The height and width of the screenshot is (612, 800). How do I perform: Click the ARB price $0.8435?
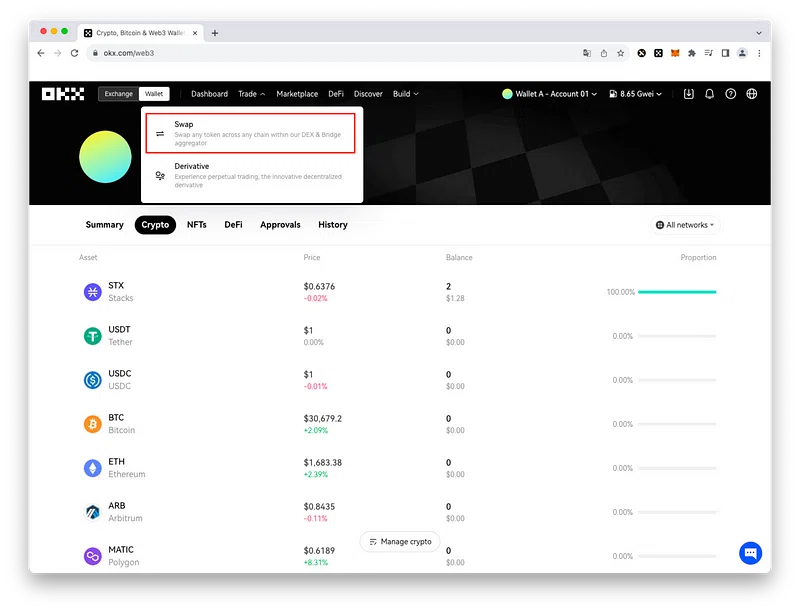pyautogui.click(x=319, y=506)
